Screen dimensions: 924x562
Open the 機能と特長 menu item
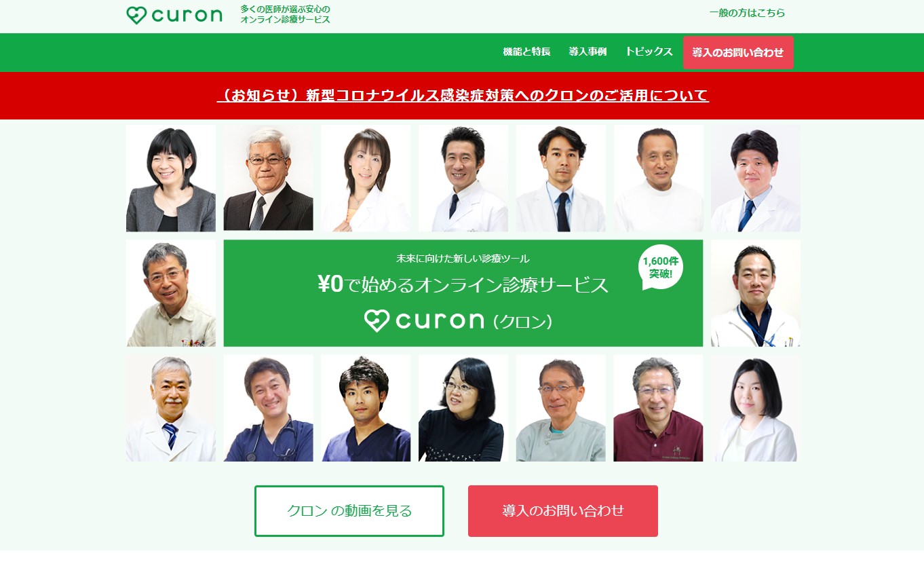(x=526, y=52)
